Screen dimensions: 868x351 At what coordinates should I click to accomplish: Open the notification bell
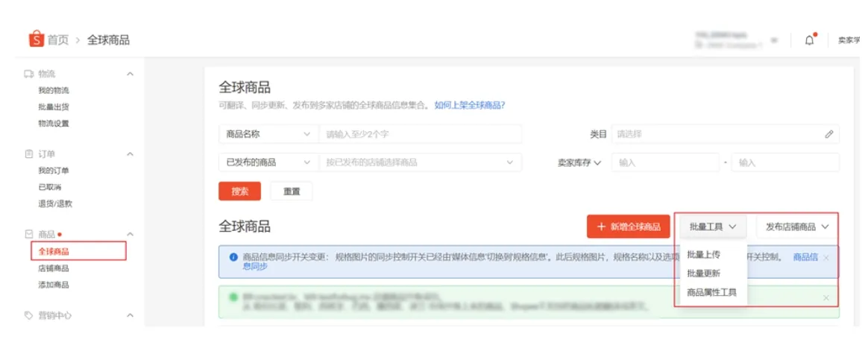810,39
